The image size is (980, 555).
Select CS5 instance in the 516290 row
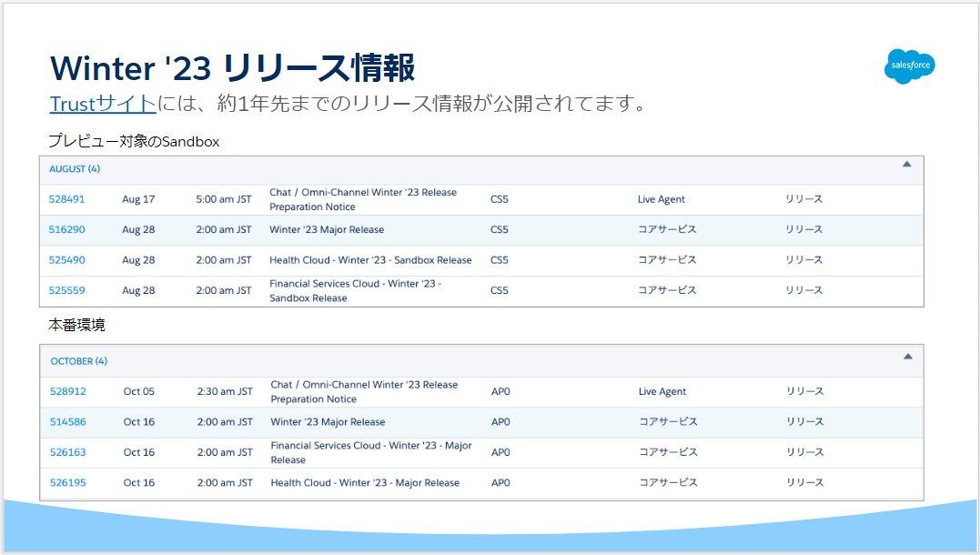pyautogui.click(x=500, y=229)
